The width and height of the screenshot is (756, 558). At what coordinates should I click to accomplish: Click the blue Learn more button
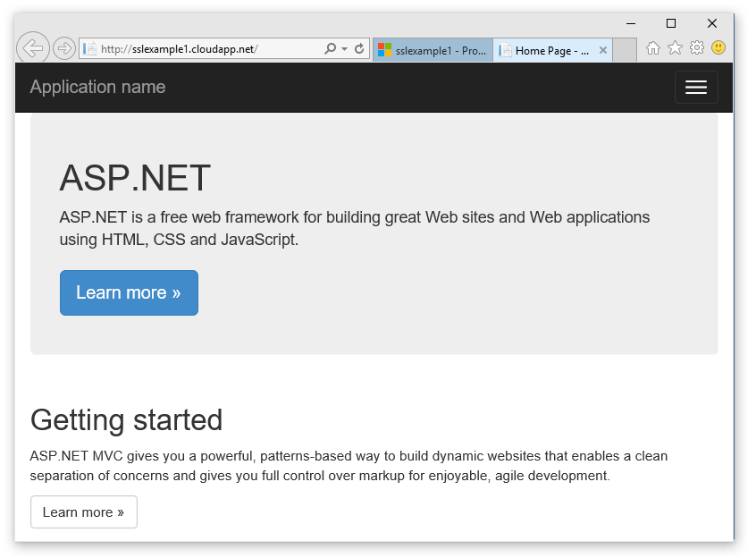(x=129, y=293)
